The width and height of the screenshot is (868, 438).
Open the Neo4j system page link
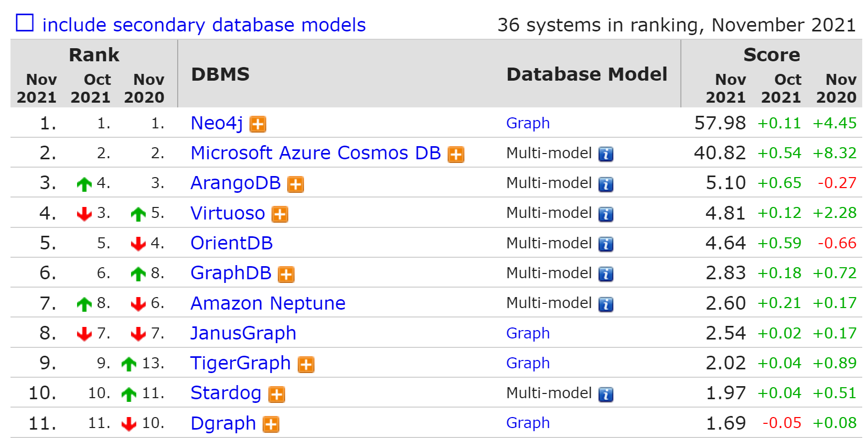[216, 123]
